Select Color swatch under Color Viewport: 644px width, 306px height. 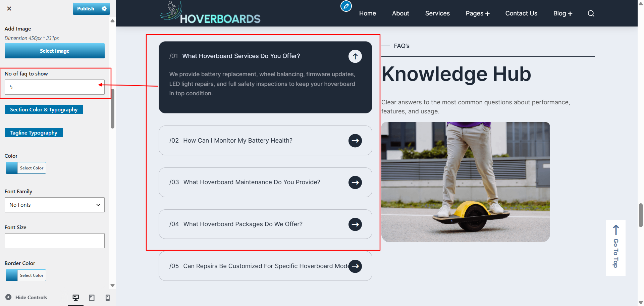[26, 168]
